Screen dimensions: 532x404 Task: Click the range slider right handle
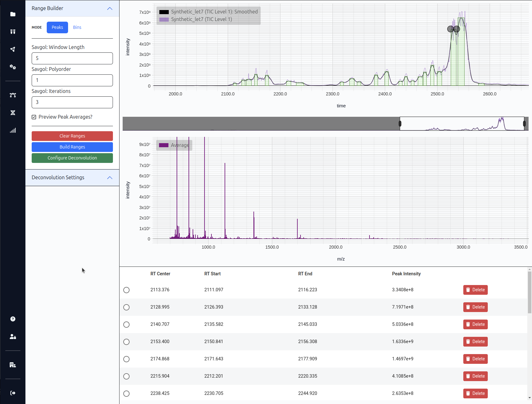(524, 124)
